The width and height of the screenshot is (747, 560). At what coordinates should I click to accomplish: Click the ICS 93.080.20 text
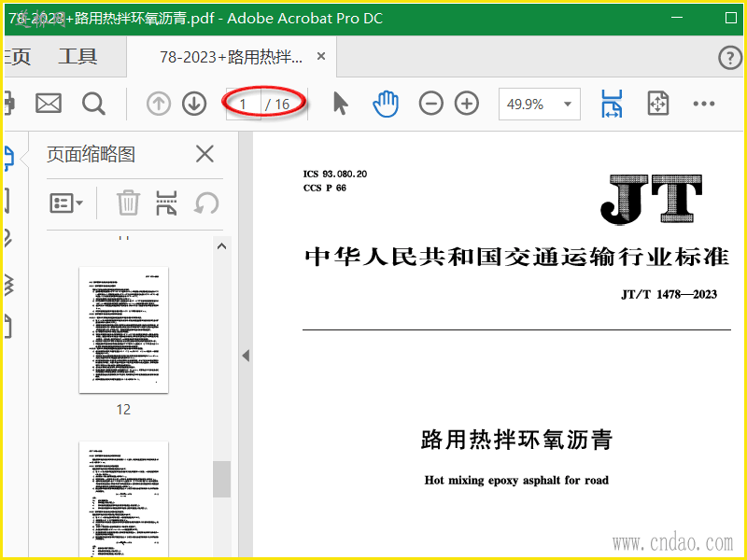335,174
